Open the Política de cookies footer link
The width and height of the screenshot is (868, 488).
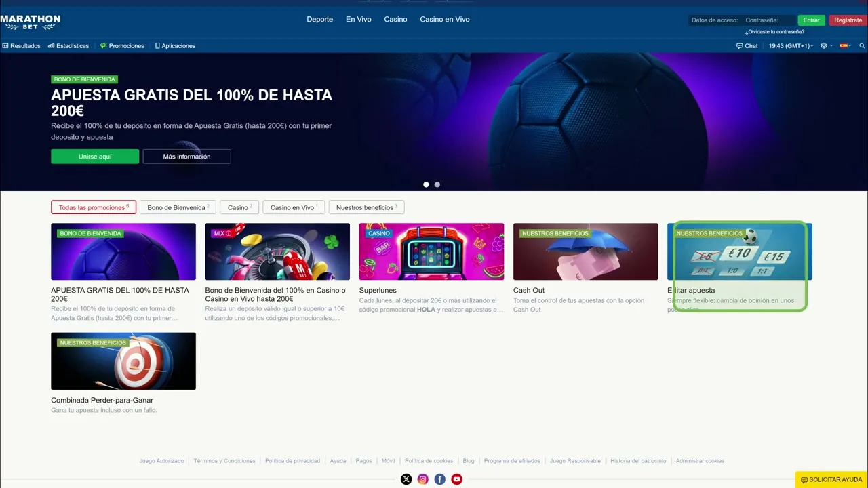[429, 461]
